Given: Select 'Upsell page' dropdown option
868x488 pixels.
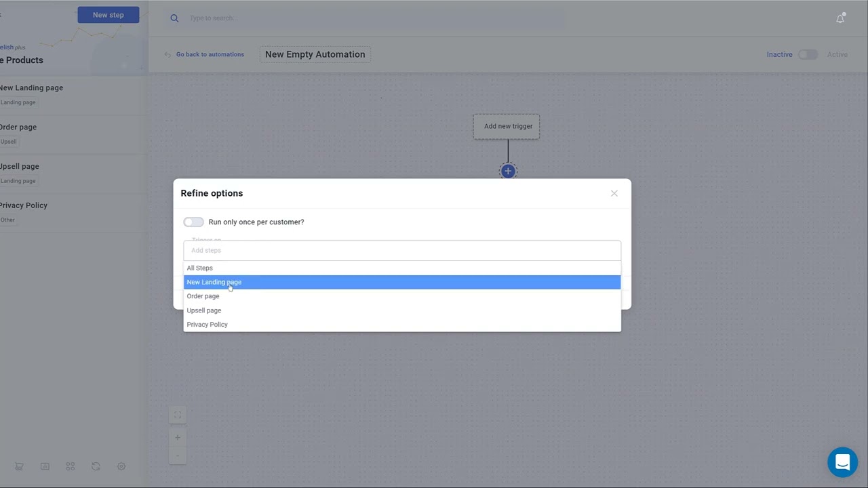Looking at the screenshot, I should [204, 310].
